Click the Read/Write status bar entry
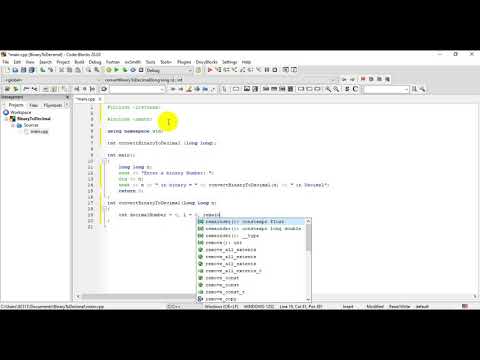 pos(399,306)
